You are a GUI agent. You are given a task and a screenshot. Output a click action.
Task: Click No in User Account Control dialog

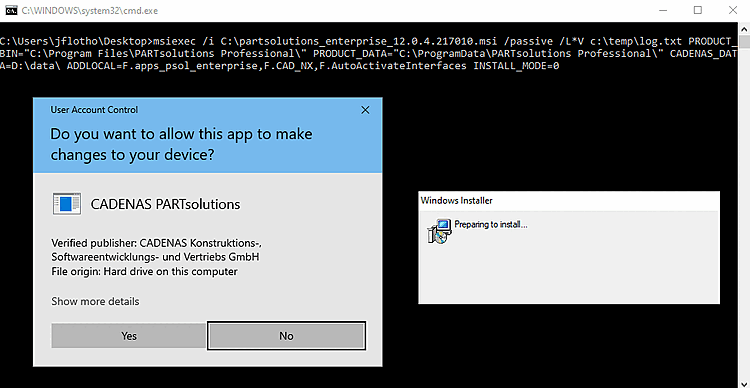click(x=286, y=336)
